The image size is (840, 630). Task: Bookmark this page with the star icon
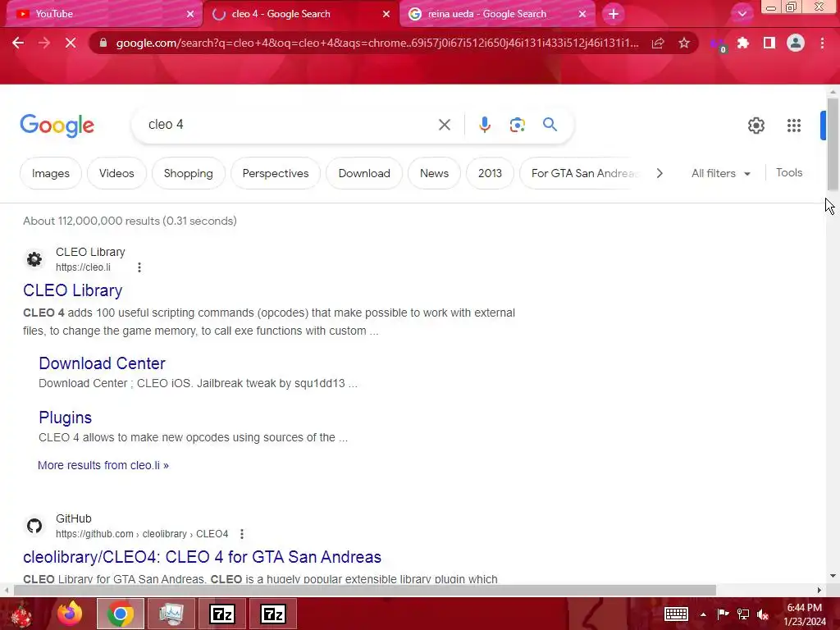pos(683,43)
